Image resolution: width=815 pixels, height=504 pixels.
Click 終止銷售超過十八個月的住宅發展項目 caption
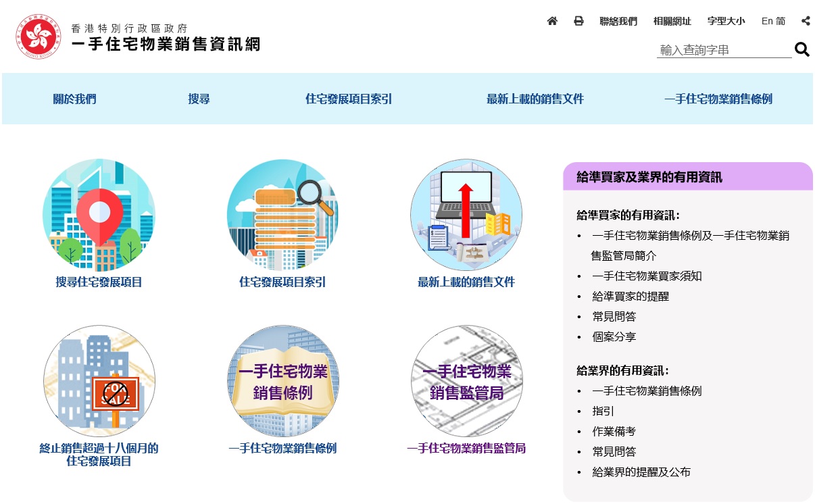tap(99, 455)
